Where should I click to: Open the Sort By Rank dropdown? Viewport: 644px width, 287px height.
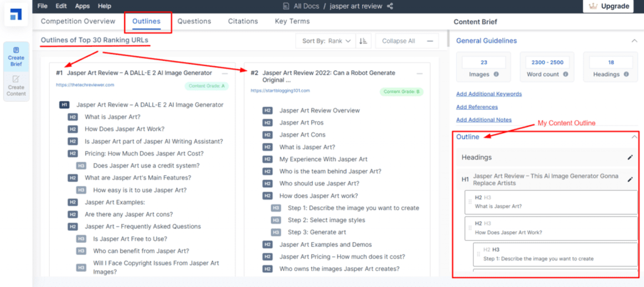(x=326, y=41)
